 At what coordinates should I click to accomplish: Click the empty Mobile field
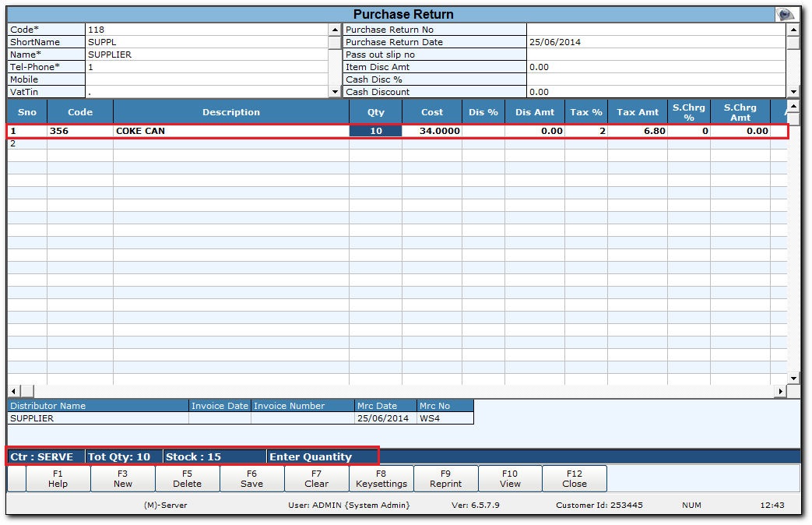click(206, 79)
